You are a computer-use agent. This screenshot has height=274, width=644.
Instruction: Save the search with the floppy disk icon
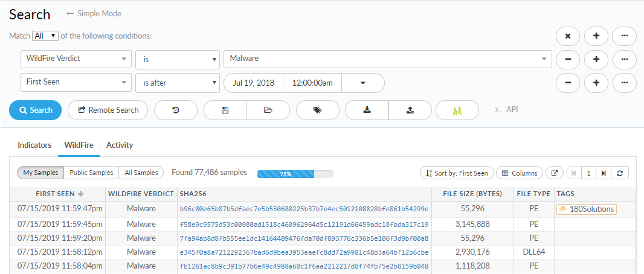point(225,110)
